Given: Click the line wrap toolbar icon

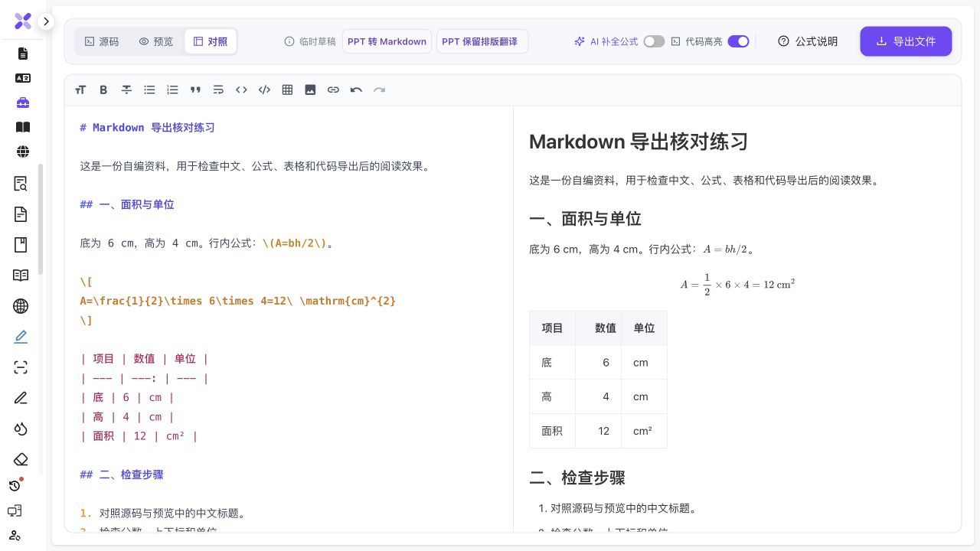Looking at the screenshot, I should click(x=218, y=90).
